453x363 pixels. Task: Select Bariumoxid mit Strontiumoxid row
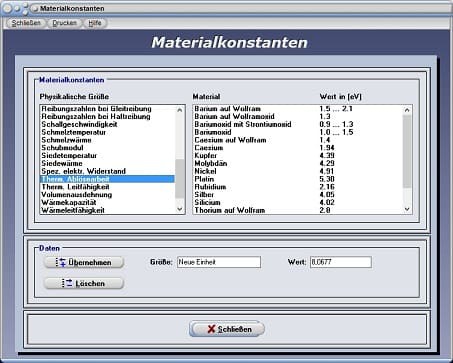tap(298, 124)
